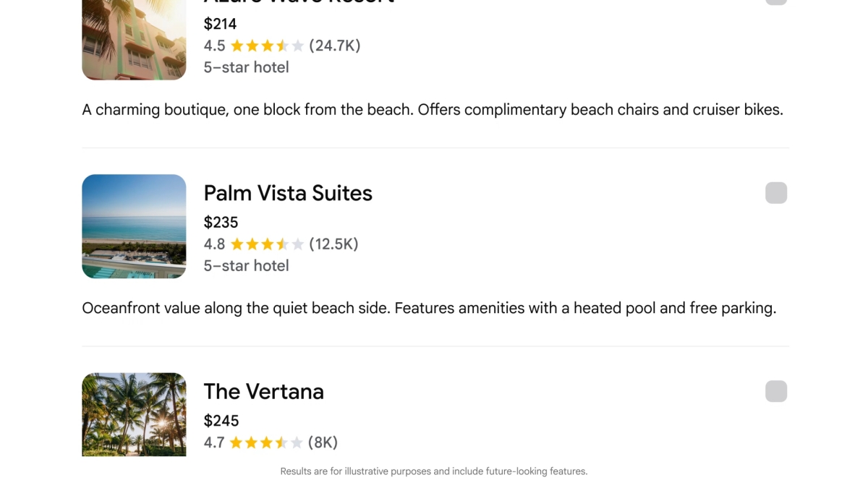The image size is (868, 488).
Task: Click the star rating for Azure Wave Resort
Action: coord(266,45)
